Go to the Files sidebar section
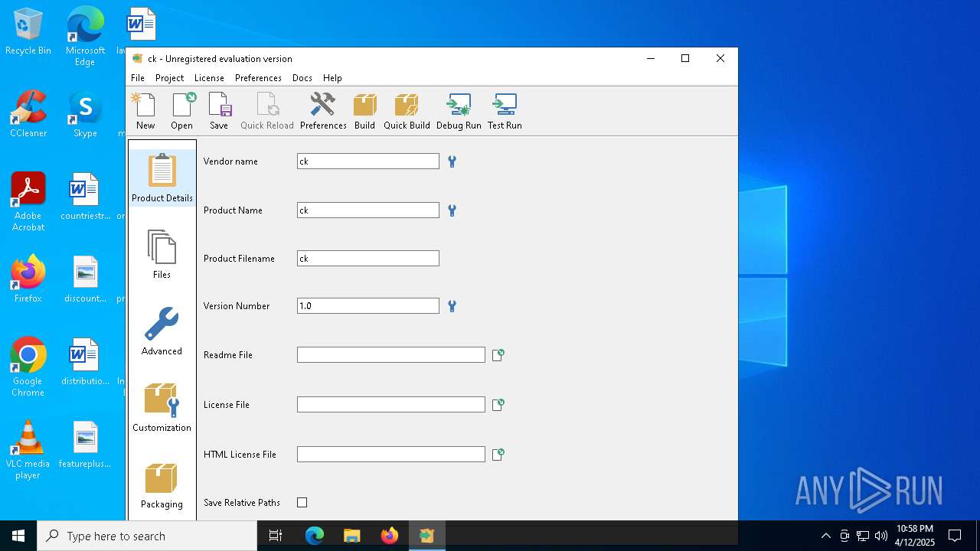 click(162, 254)
